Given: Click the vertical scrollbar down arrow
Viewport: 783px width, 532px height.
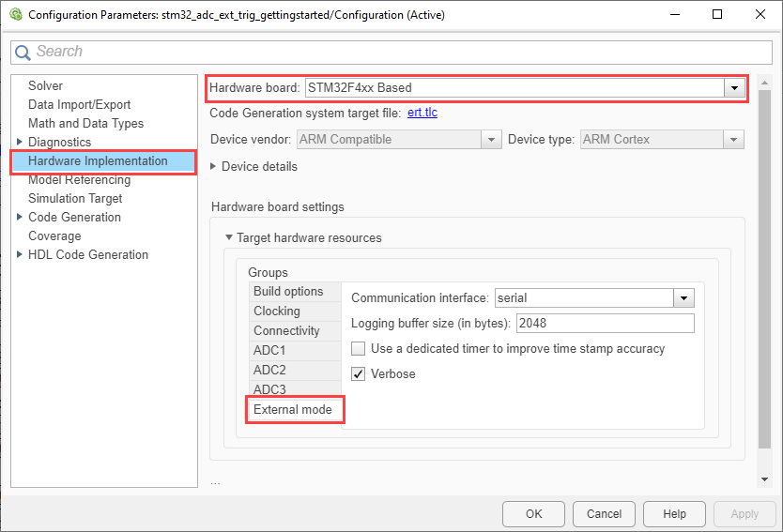Looking at the screenshot, I should pos(765,479).
